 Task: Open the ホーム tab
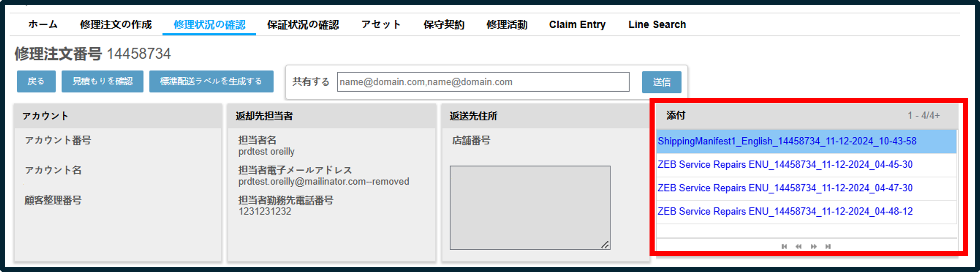[x=43, y=25]
